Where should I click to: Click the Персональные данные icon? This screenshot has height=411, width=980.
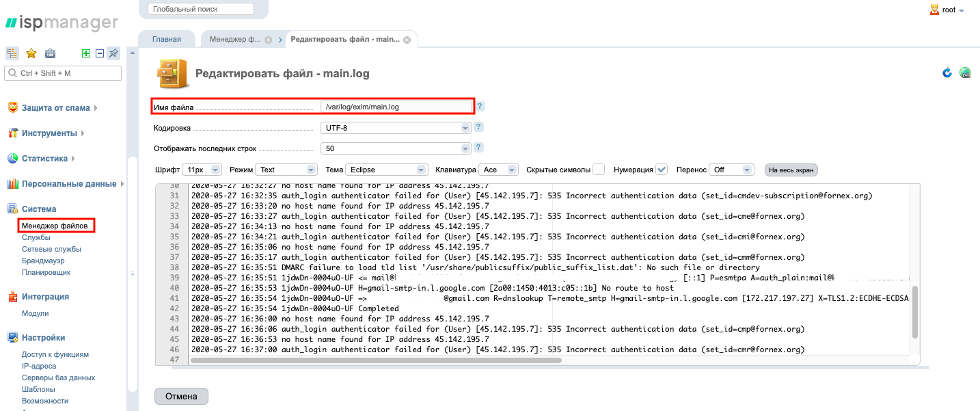(x=12, y=183)
